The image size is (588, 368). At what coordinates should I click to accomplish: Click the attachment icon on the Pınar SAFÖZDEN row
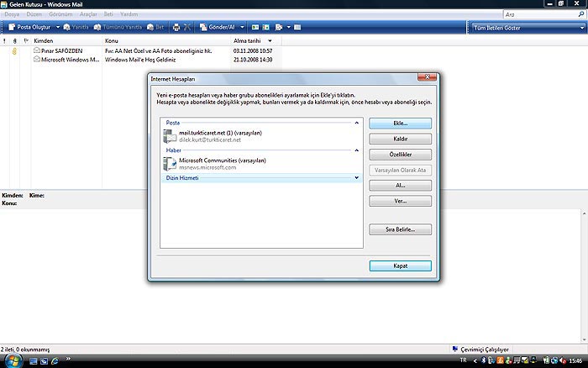click(14, 51)
